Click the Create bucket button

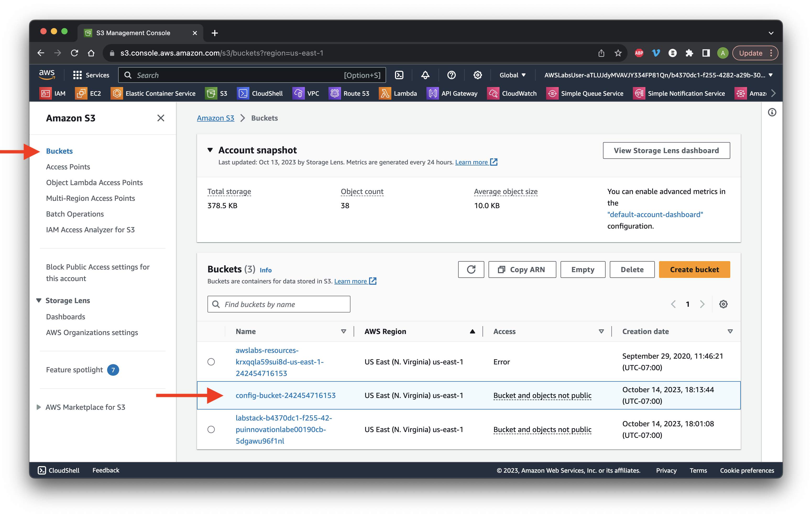click(x=694, y=269)
